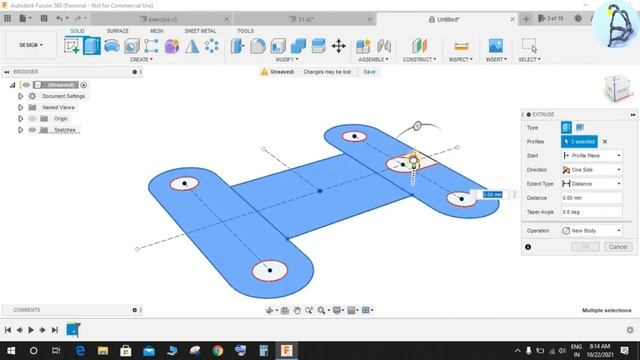Open the Start Profile Plane dropdown
Viewport: 640px width, 360px height.
click(x=591, y=156)
